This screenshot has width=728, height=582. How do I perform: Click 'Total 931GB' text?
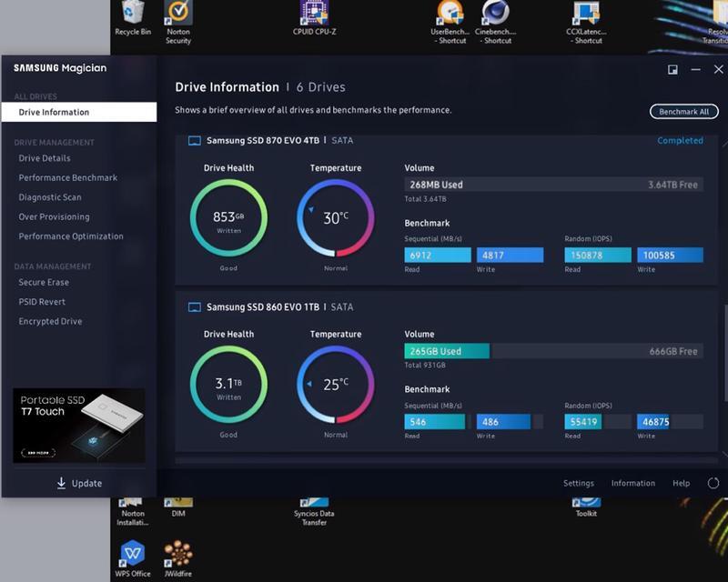point(425,366)
